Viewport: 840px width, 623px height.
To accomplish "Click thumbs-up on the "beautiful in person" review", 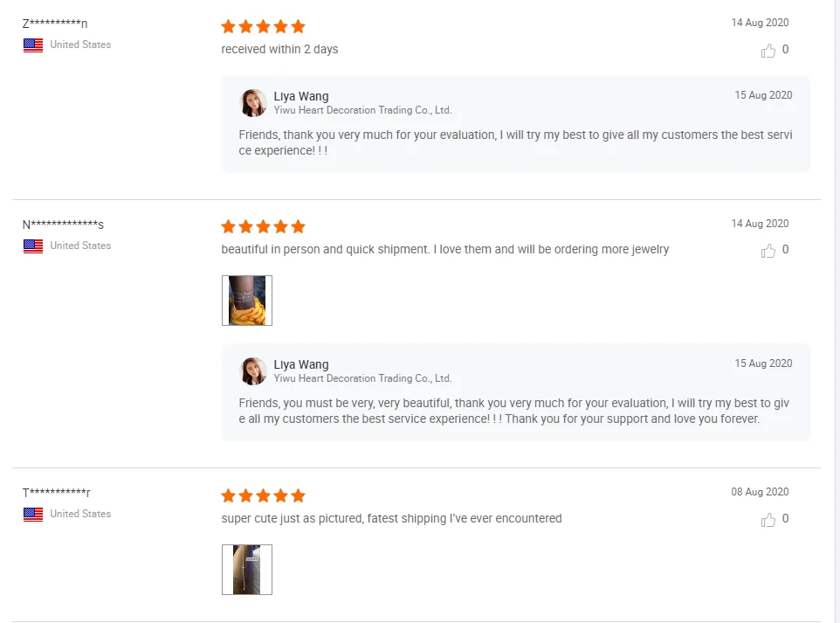I will [x=768, y=251].
